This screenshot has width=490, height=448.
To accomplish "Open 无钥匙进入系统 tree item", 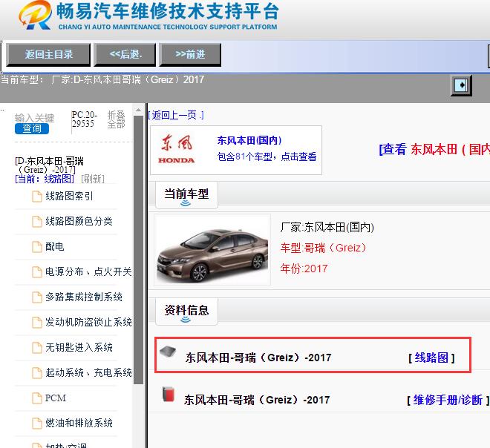I will tap(79, 347).
